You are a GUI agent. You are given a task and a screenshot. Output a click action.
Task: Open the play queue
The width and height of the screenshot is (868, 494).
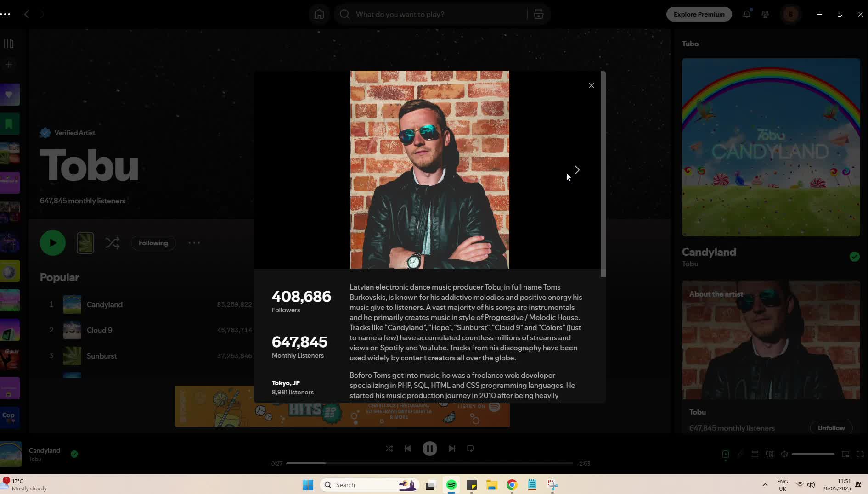755,454
